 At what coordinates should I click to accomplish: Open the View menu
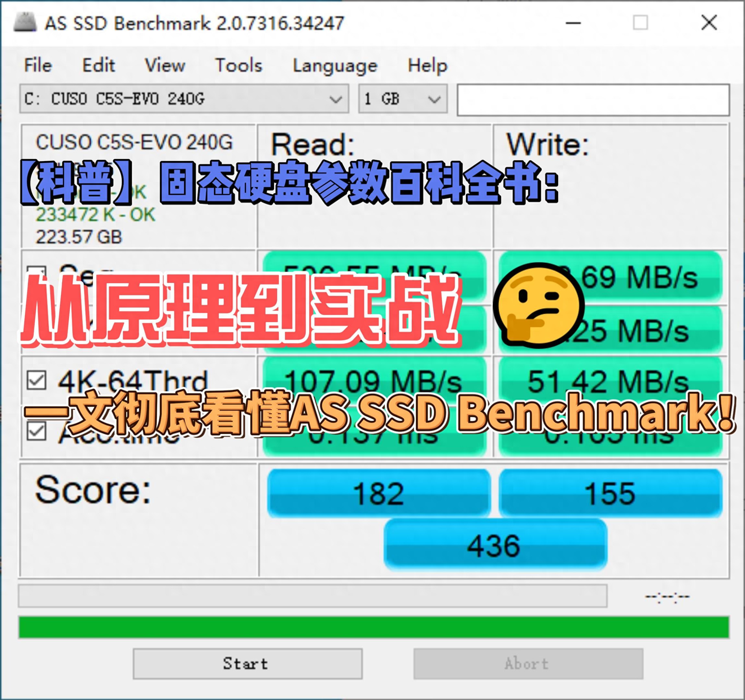pos(166,64)
